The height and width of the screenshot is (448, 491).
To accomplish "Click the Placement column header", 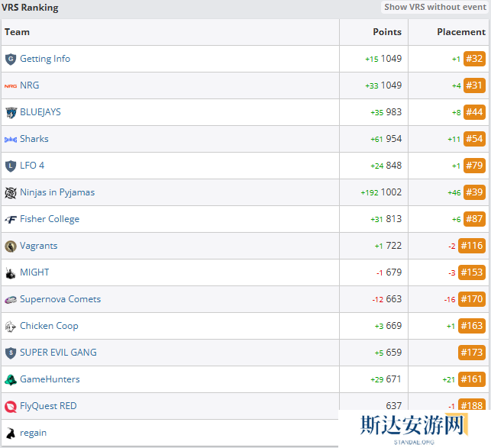I will pos(460,32).
